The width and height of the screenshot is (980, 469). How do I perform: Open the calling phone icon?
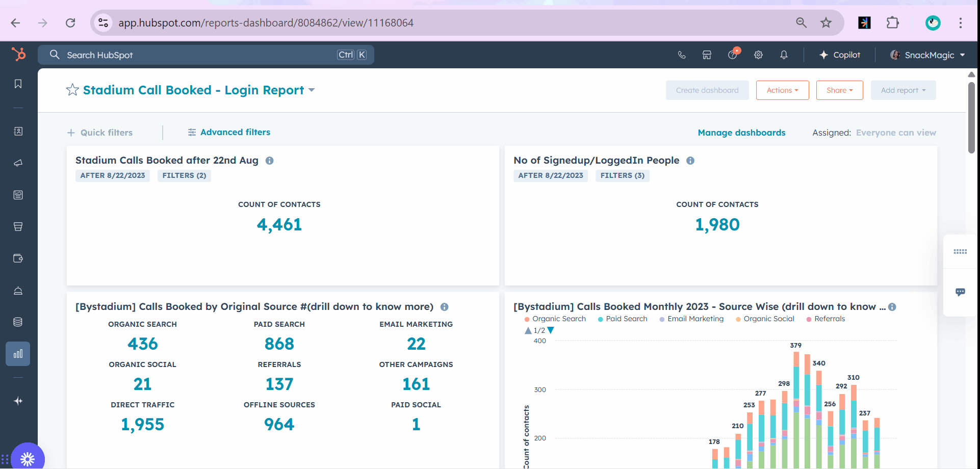[x=682, y=55]
